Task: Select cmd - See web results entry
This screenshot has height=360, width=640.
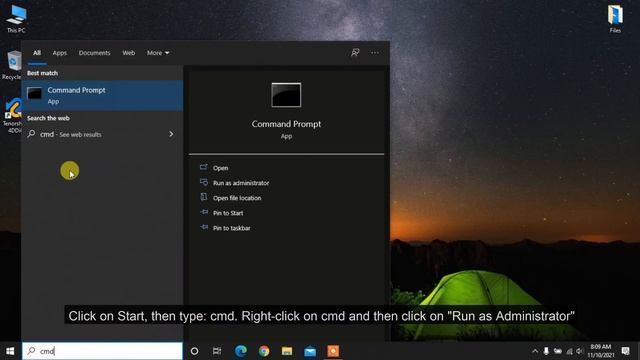Action: pos(102,134)
